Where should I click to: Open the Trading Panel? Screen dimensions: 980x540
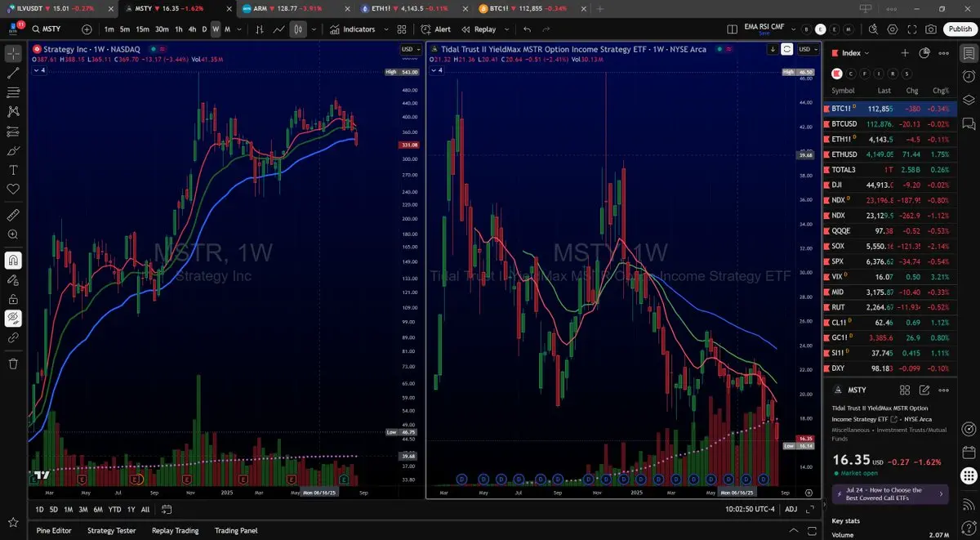point(237,530)
